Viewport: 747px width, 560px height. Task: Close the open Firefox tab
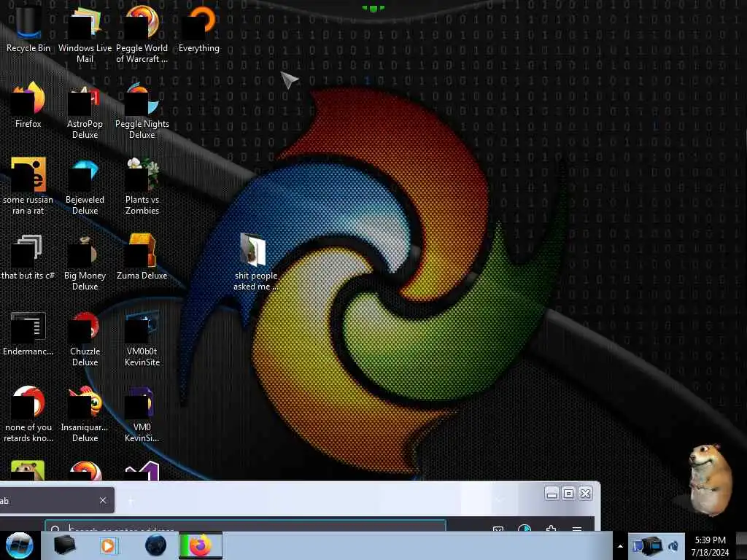coord(103,500)
